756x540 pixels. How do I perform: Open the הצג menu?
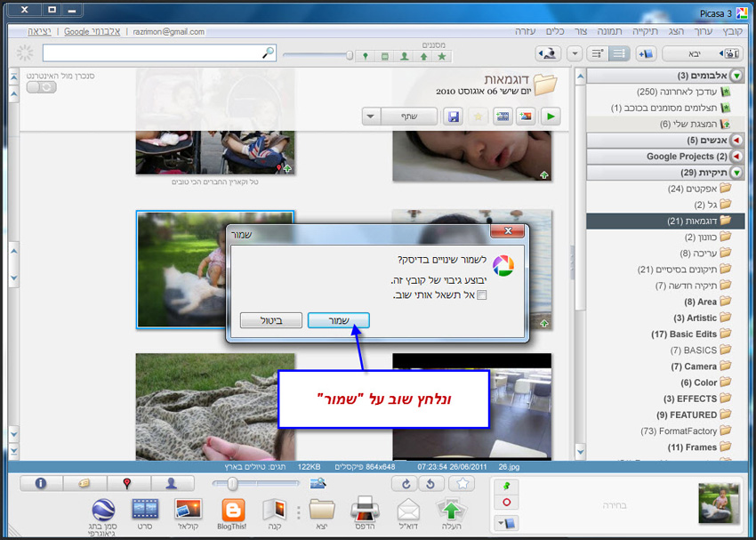point(677,32)
